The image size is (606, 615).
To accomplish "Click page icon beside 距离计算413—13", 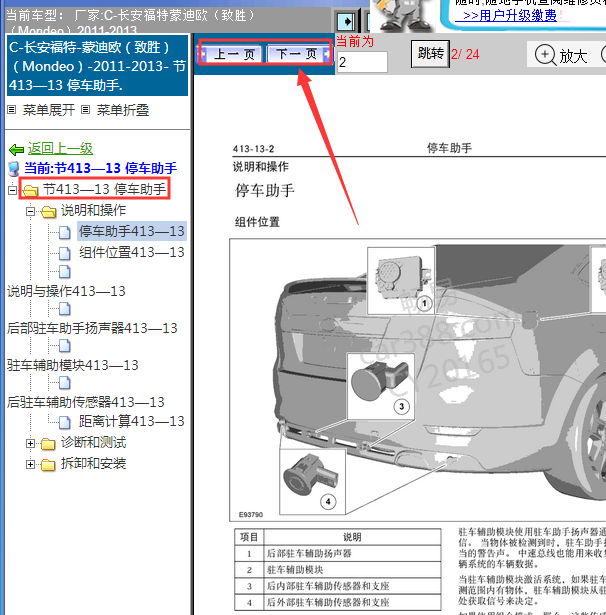I will 65,422.
